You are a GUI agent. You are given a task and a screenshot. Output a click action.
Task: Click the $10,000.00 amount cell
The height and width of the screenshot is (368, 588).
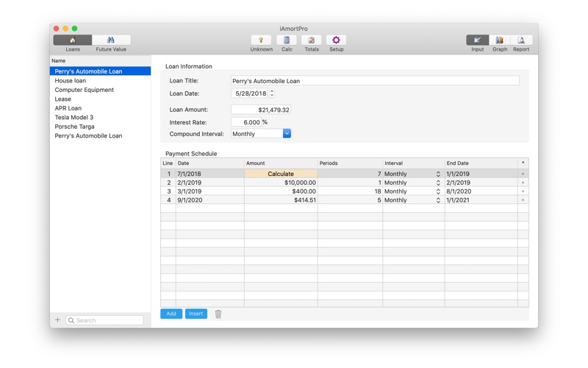pyautogui.click(x=281, y=183)
